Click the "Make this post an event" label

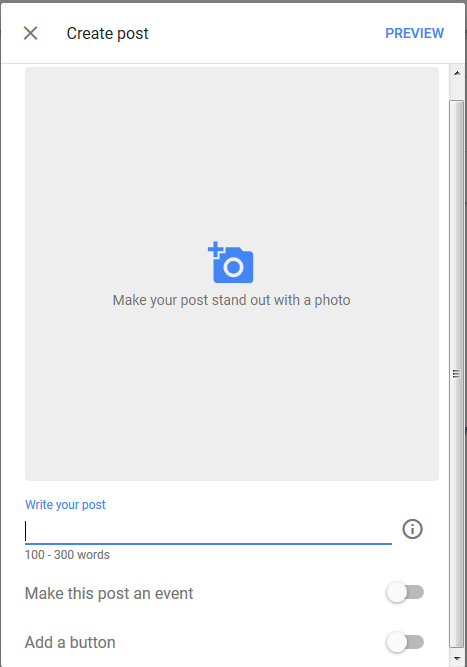(x=109, y=593)
